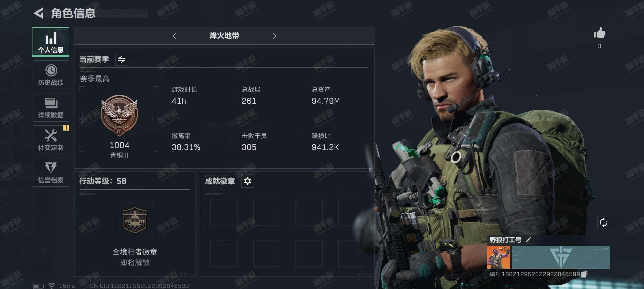This screenshot has height=289, width=644.
Task: Copy the player ID number
Action: (585, 274)
